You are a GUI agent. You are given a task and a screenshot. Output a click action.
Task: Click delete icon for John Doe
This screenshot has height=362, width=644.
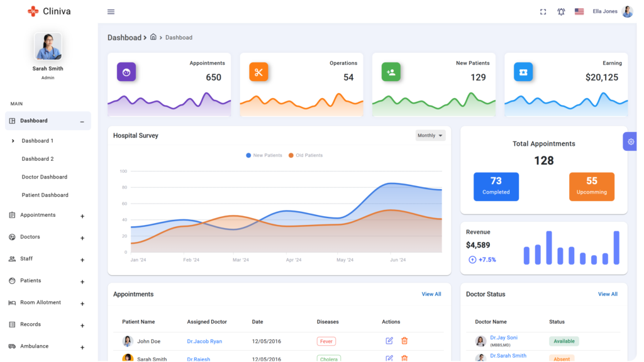[404, 341]
